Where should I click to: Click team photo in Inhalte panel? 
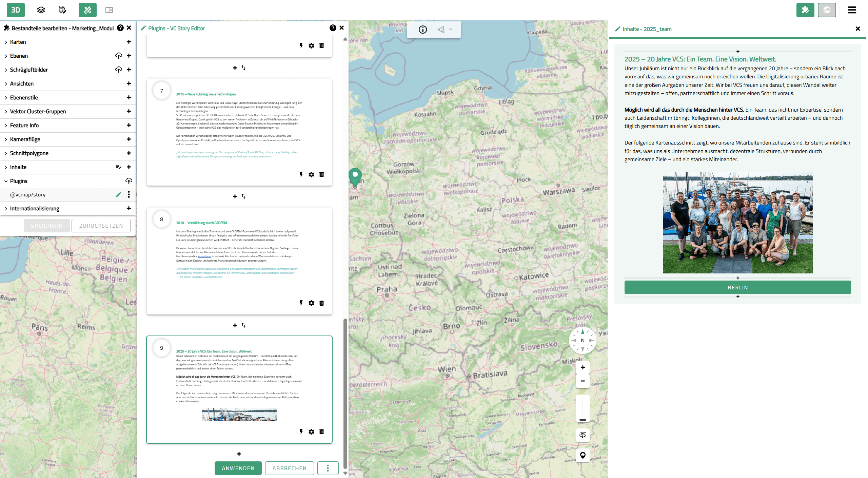[x=737, y=223]
